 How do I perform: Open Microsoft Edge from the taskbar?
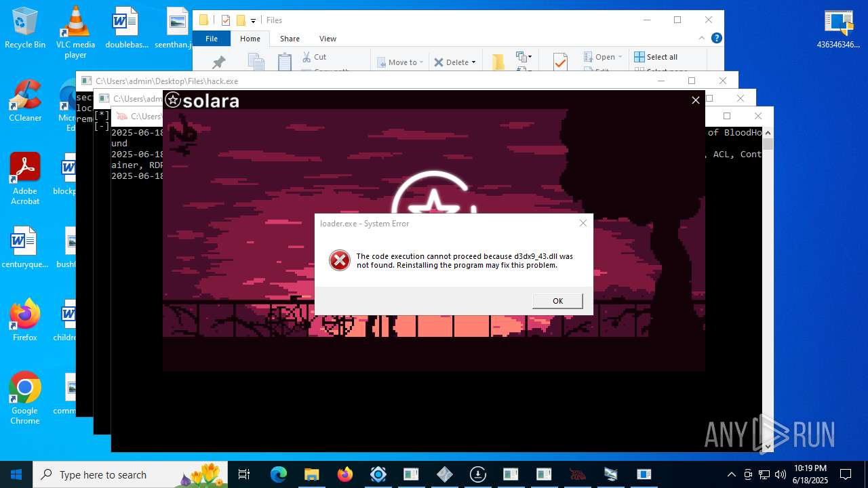coord(279,474)
